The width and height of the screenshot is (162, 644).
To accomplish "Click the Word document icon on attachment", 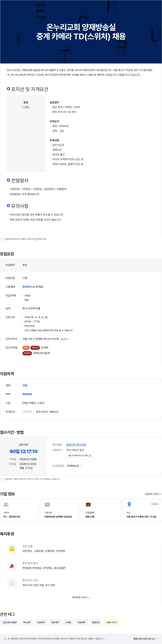I will pos(70,455).
